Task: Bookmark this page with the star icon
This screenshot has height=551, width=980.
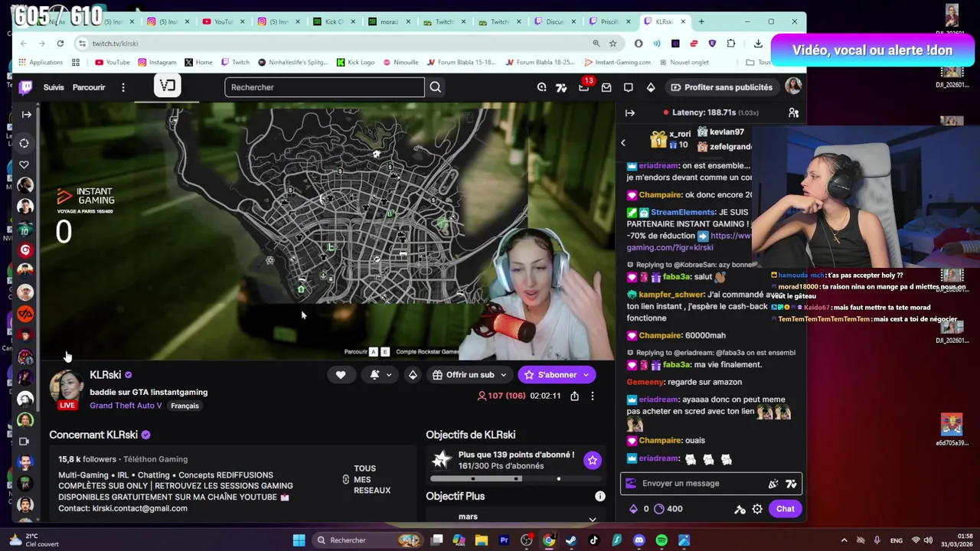Action: (612, 44)
